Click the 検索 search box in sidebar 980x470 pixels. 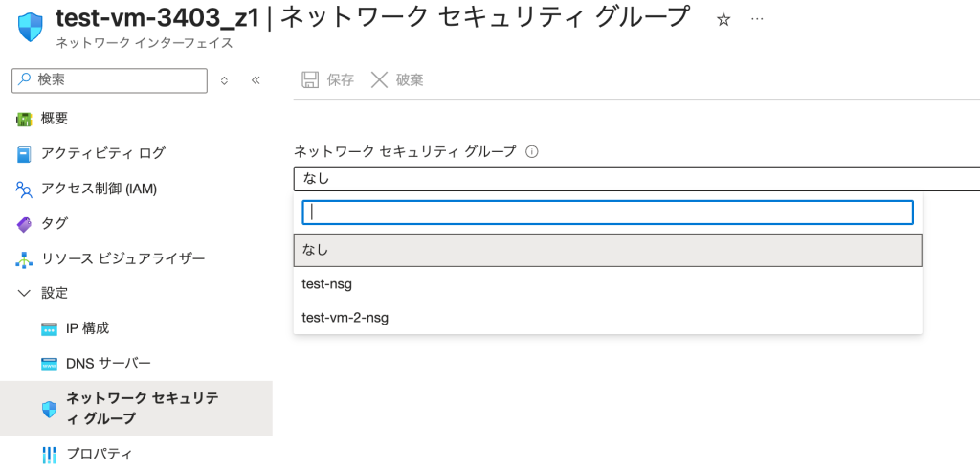point(109,80)
